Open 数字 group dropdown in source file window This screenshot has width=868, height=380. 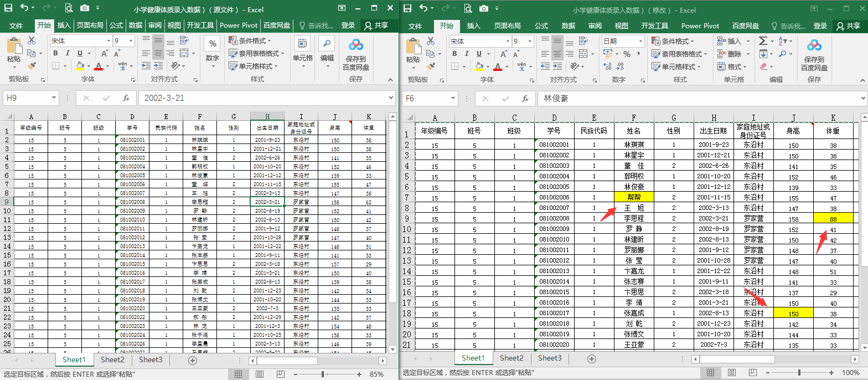212,52
